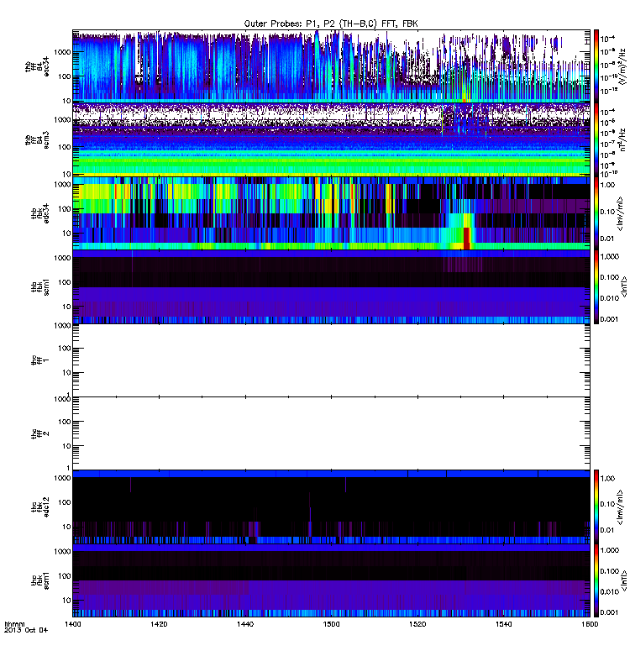630x672 pixels.
Task: Click the 1600 time axis label
Action: pos(590,624)
